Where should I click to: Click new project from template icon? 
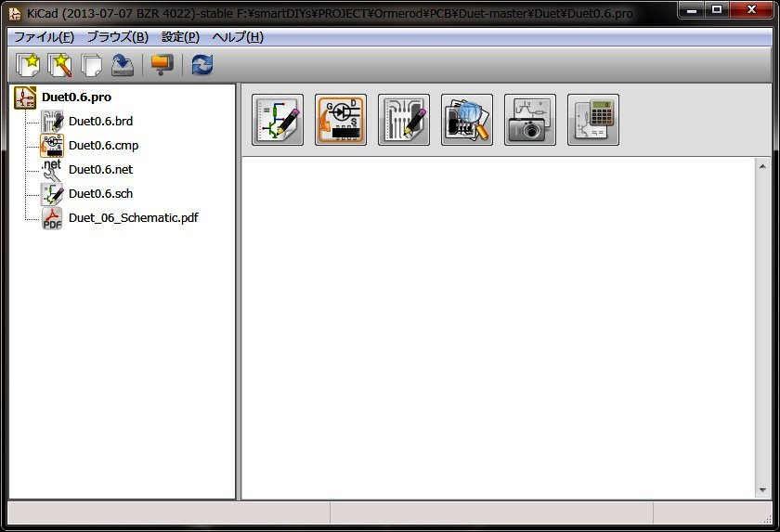pos(59,65)
